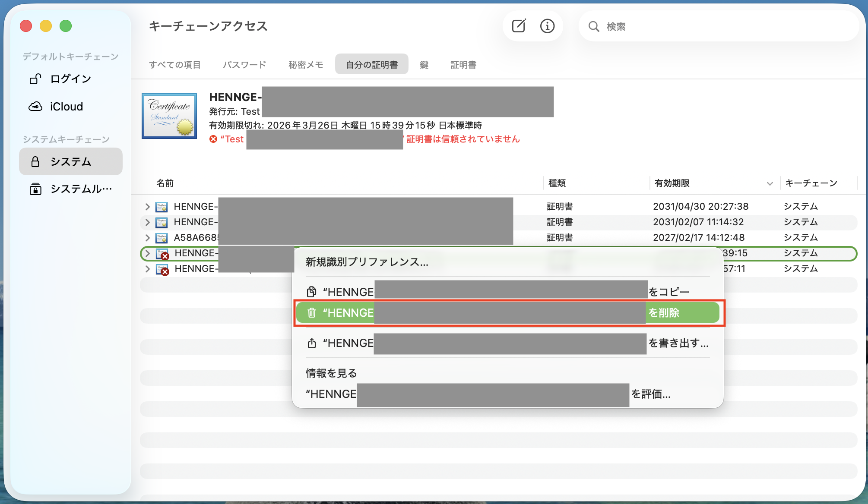Click 証明書 type in A58A668 row
Image resolution: width=868 pixels, height=504 pixels.
click(x=560, y=238)
